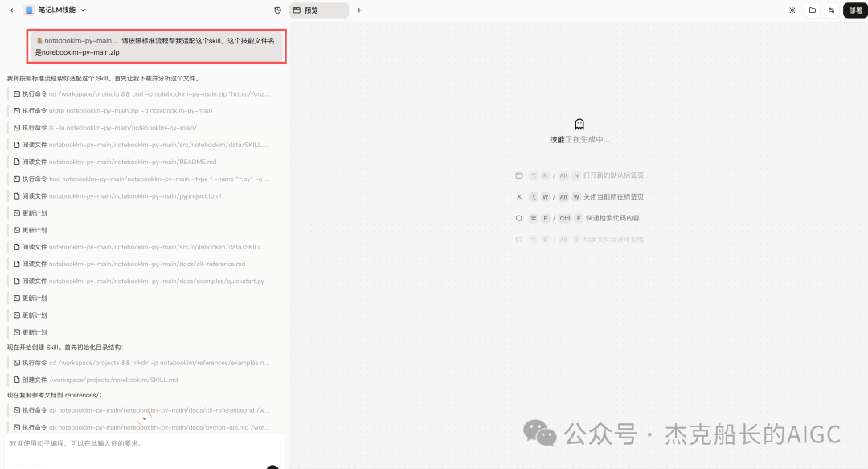Toggle light theme using sun icon
Image resolution: width=868 pixels, height=469 pixels.
click(792, 10)
